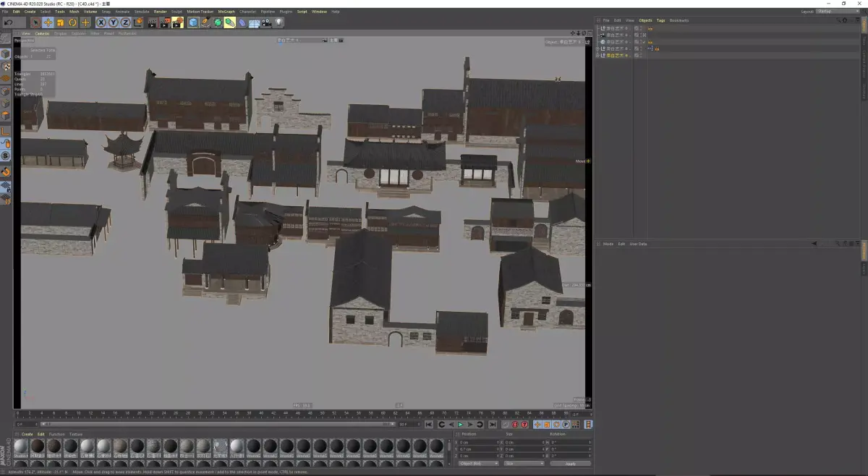Screen dimensions: 868x476
Task: Open Render Settings icon
Action: tap(177, 22)
